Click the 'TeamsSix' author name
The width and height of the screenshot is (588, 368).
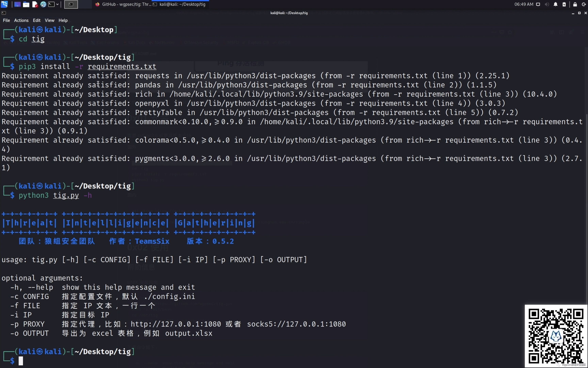tap(152, 241)
